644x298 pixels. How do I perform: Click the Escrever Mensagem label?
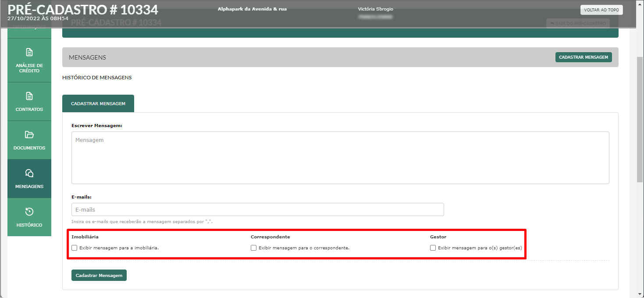point(97,125)
